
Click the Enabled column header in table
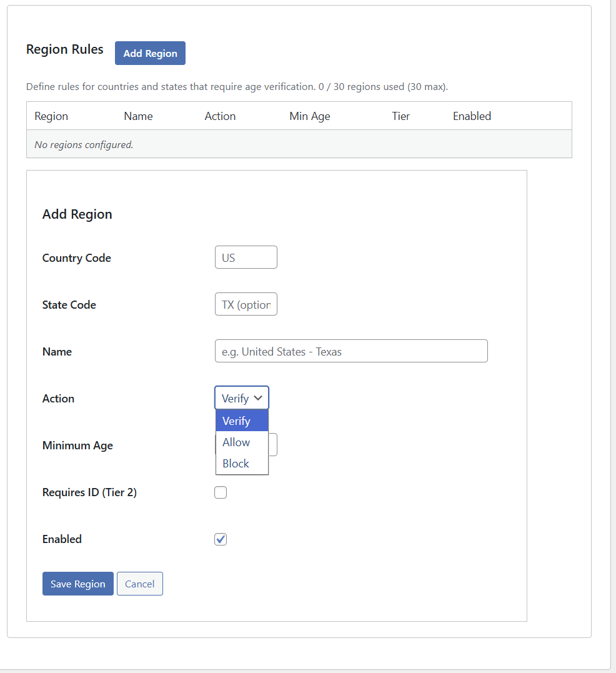pos(472,116)
